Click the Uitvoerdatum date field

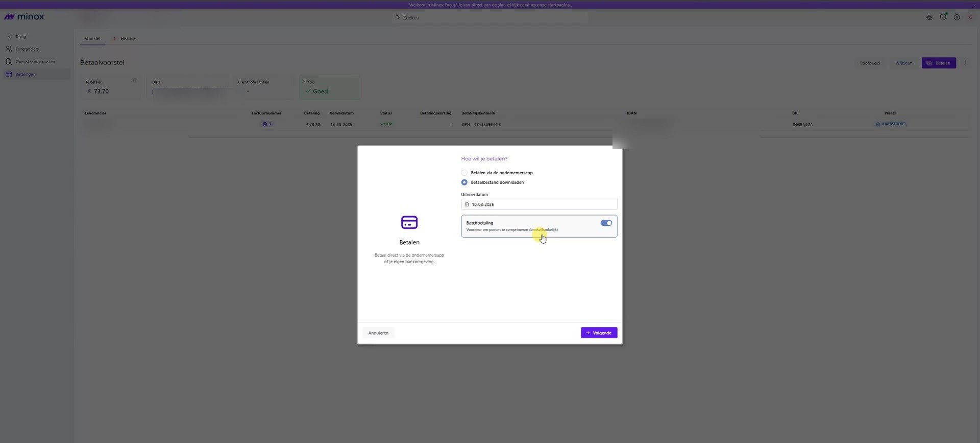539,204
